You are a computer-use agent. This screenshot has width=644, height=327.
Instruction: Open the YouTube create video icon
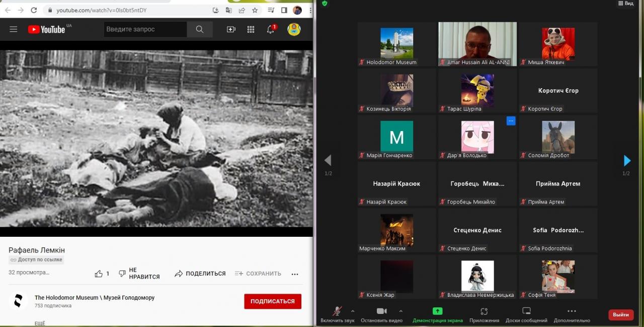231,29
